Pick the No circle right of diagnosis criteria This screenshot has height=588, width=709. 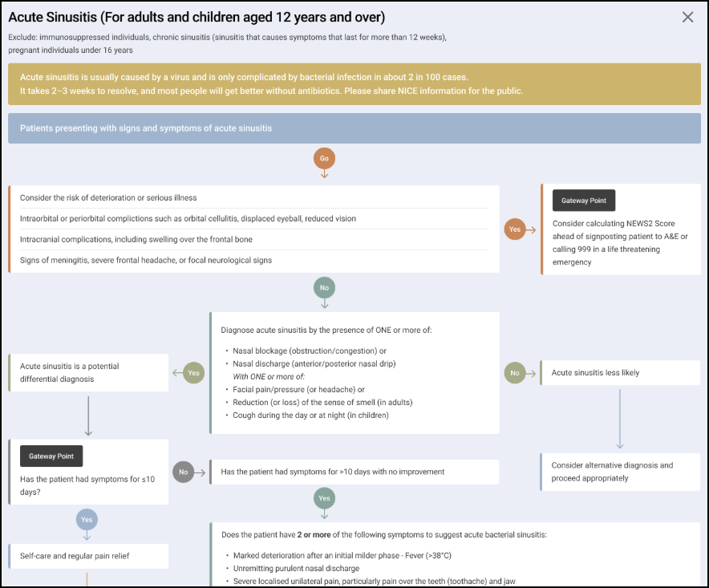pyautogui.click(x=515, y=372)
